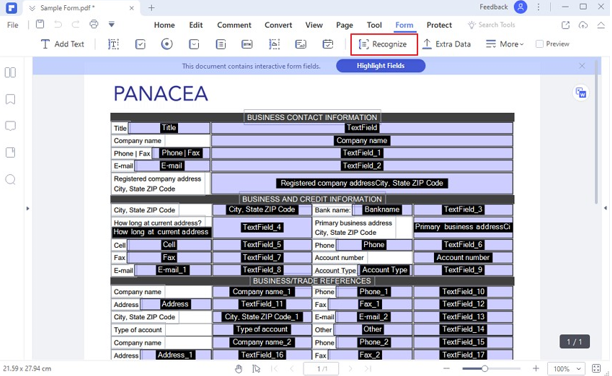Open the title bar kebab menu

click(538, 7)
